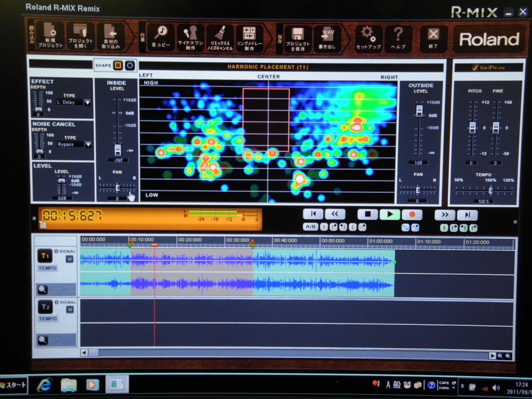Click the timeline scroll left arrow
532x399 pixels.
coord(84,353)
